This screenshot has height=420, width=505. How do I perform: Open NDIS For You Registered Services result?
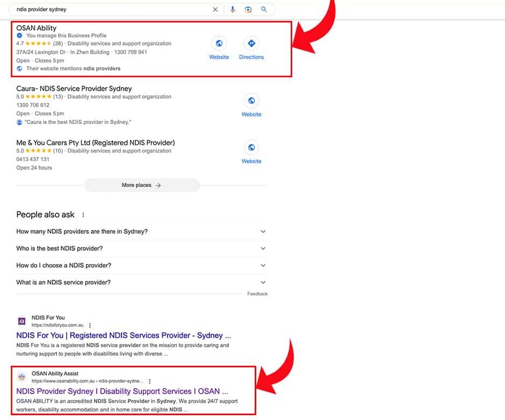pyautogui.click(x=124, y=336)
